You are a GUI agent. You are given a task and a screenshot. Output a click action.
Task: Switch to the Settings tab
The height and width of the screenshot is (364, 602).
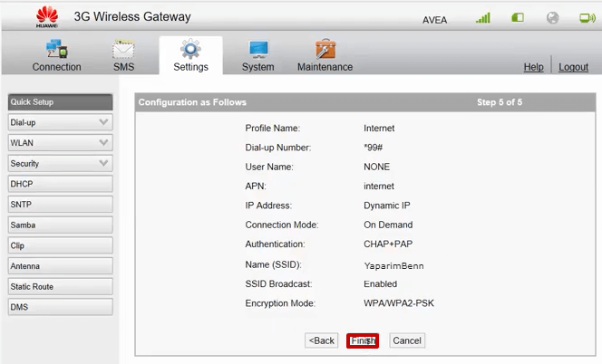(x=190, y=55)
